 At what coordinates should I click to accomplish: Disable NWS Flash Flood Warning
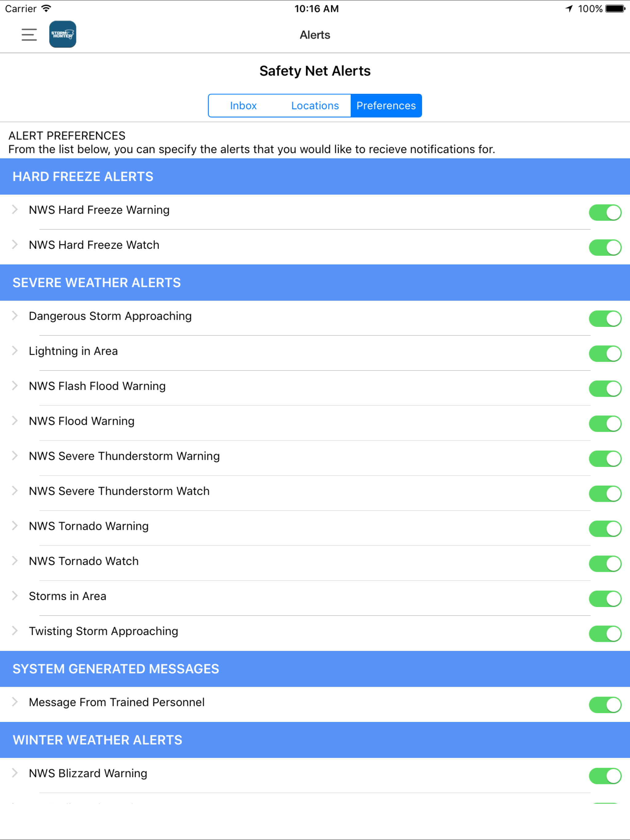[605, 388]
